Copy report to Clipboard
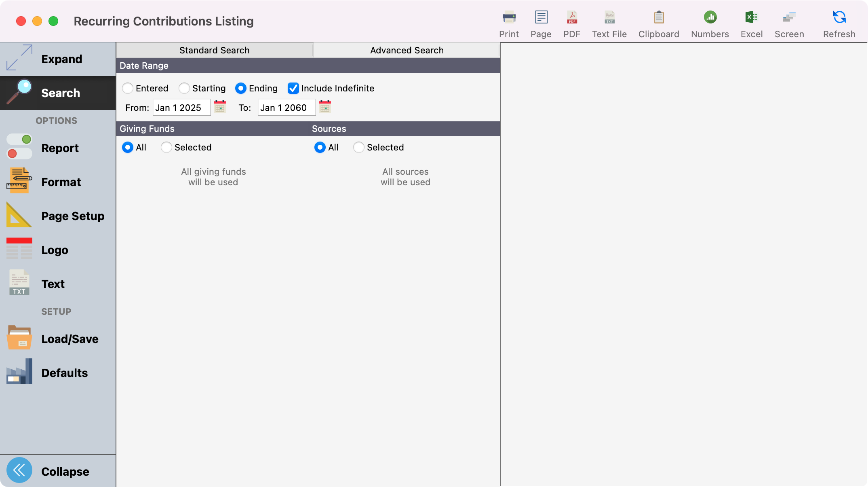 point(658,23)
